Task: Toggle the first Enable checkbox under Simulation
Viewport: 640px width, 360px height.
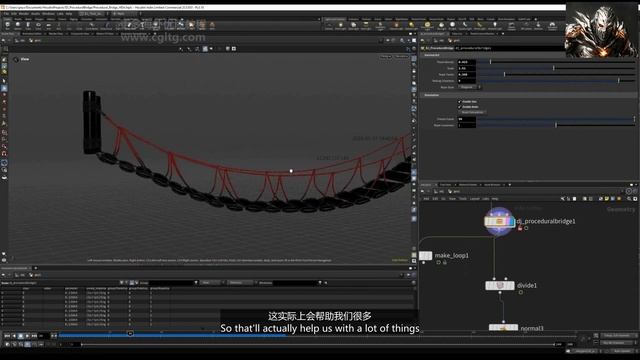Action: click(460, 101)
